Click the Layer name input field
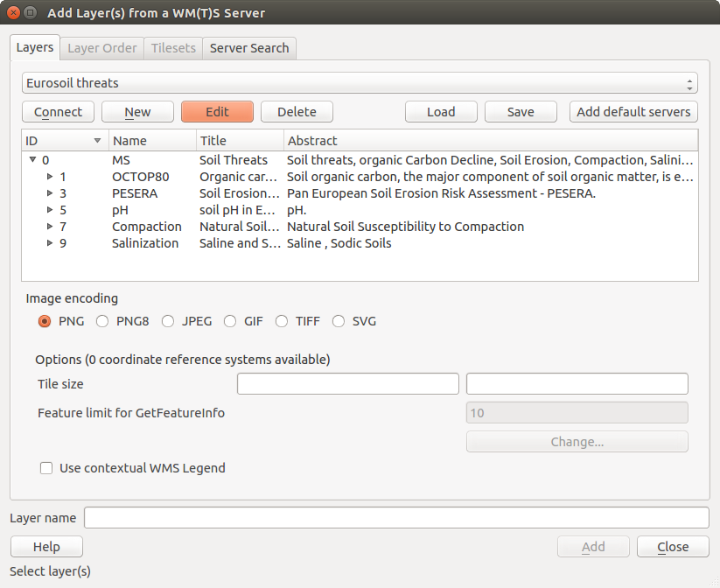This screenshot has width=720, height=588. pyautogui.click(x=395, y=518)
